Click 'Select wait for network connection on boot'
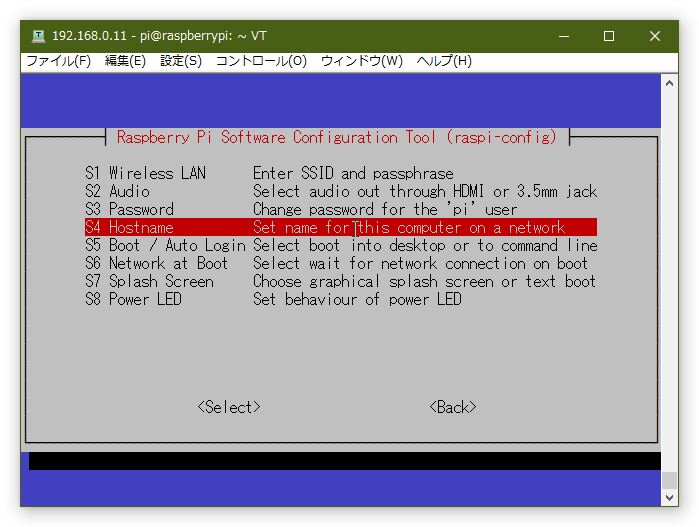The height and width of the screenshot is (527, 699). pyautogui.click(x=420, y=263)
